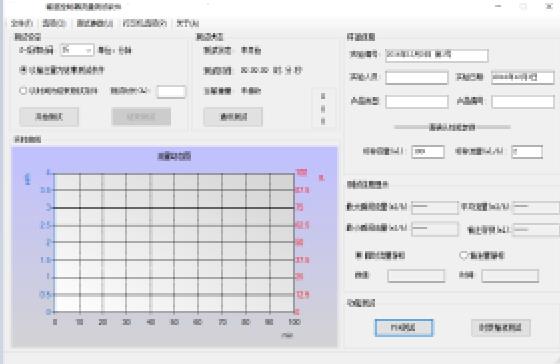Open the printer options (P) menu
Viewport: 560px width, 364px height.
coord(145,24)
